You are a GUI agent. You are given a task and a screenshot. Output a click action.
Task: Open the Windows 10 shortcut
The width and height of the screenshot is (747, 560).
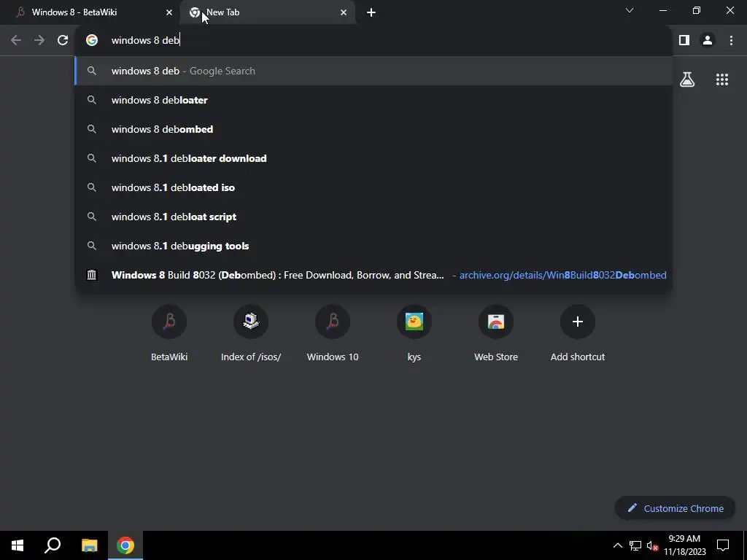pos(333,333)
